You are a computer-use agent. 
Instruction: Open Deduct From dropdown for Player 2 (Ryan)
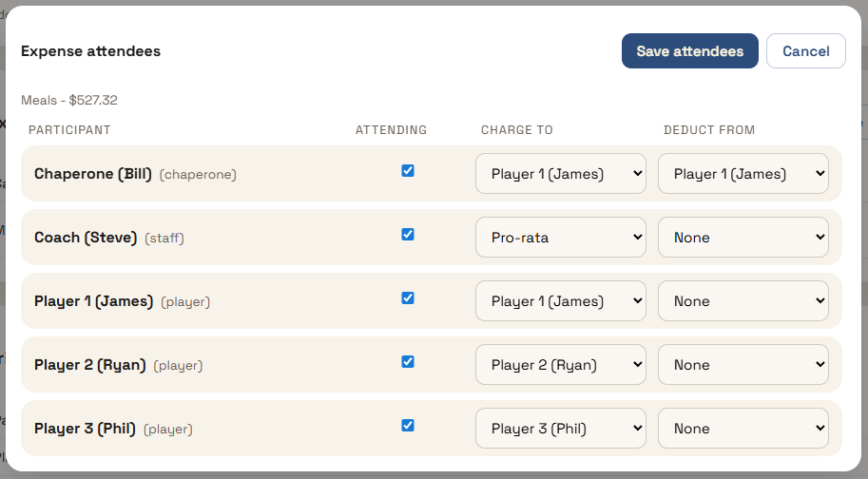tap(743, 365)
